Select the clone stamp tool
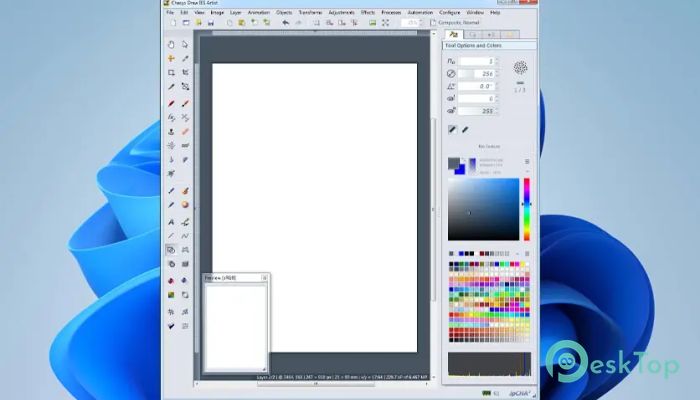Viewport: 700px width, 400px height. click(171, 132)
